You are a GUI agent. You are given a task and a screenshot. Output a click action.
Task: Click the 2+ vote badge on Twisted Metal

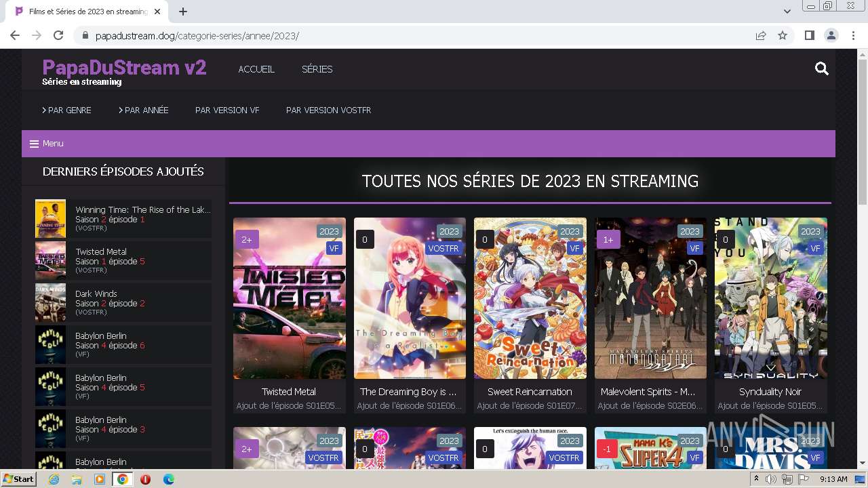[247, 239]
